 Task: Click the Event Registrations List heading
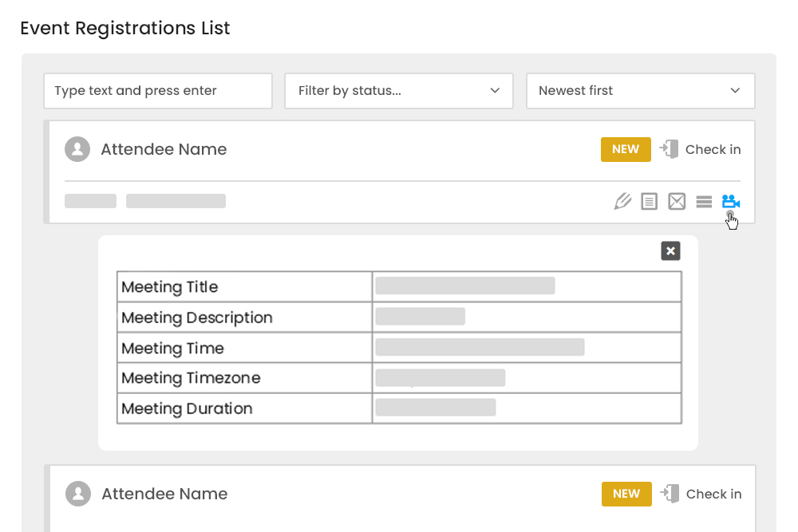[x=124, y=28]
